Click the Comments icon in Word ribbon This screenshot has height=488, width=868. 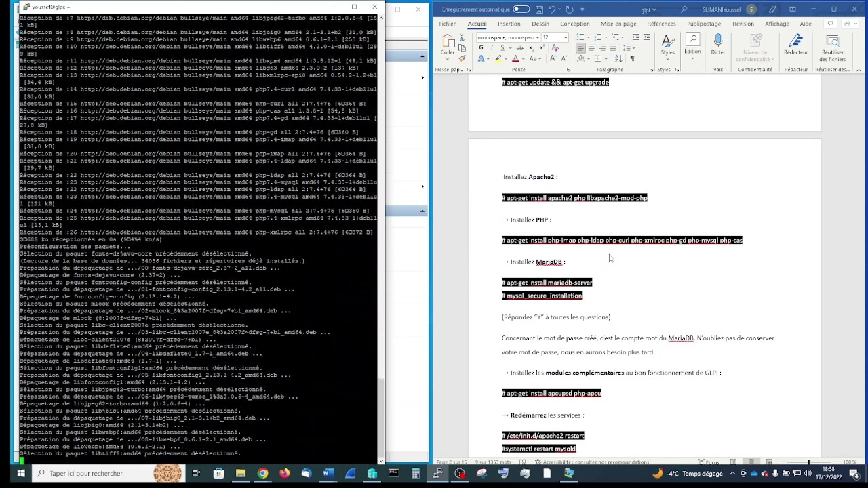830,24
